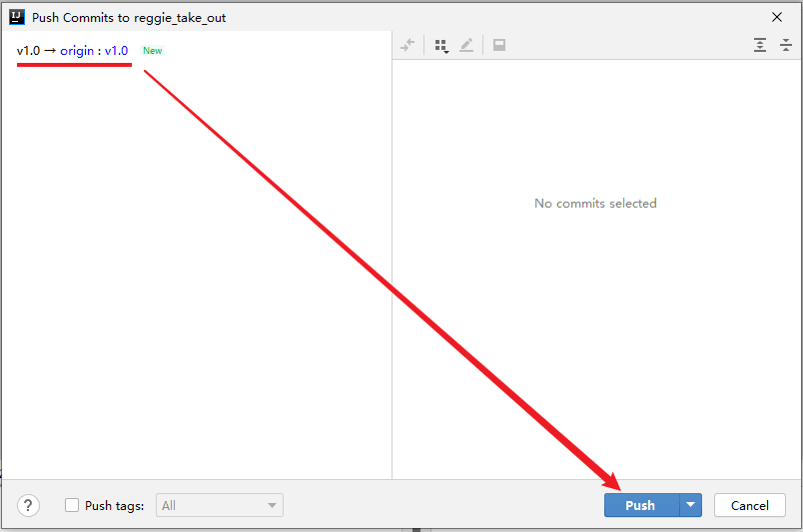Open the Group By grid icon menu
The height and width of the screenshot is (532, 803).
[x=441, y=46]
